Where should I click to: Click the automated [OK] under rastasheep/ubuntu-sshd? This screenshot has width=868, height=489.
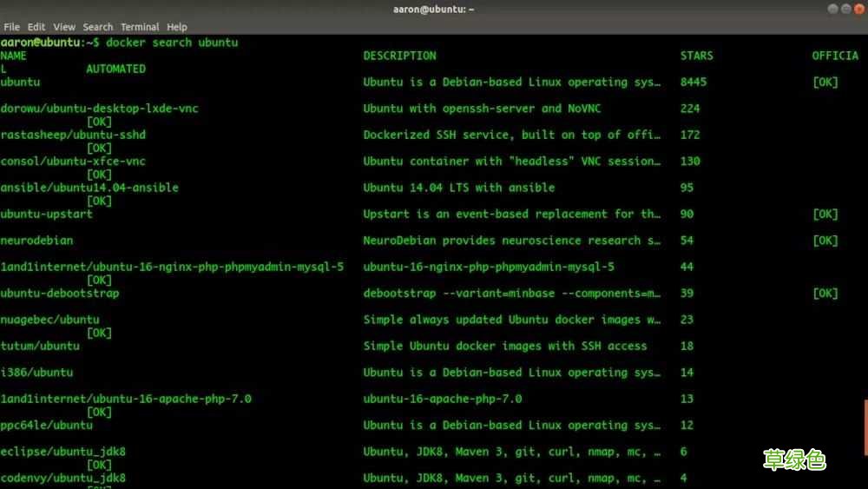coord(99,148)
